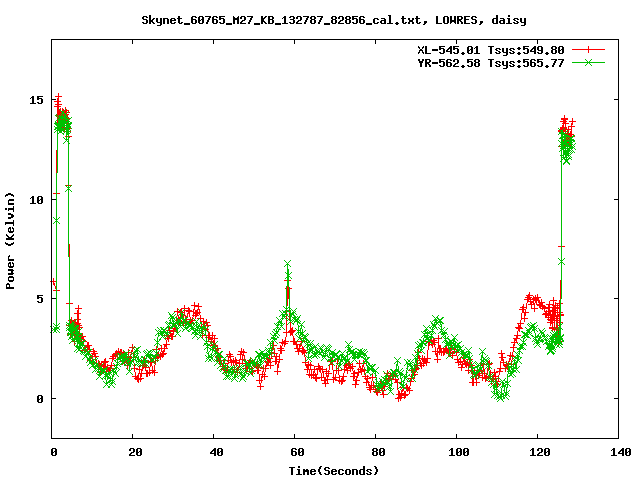Click the green YR legend line sample
The width and height of the screenshot is (640, 480).
point(588,62)
